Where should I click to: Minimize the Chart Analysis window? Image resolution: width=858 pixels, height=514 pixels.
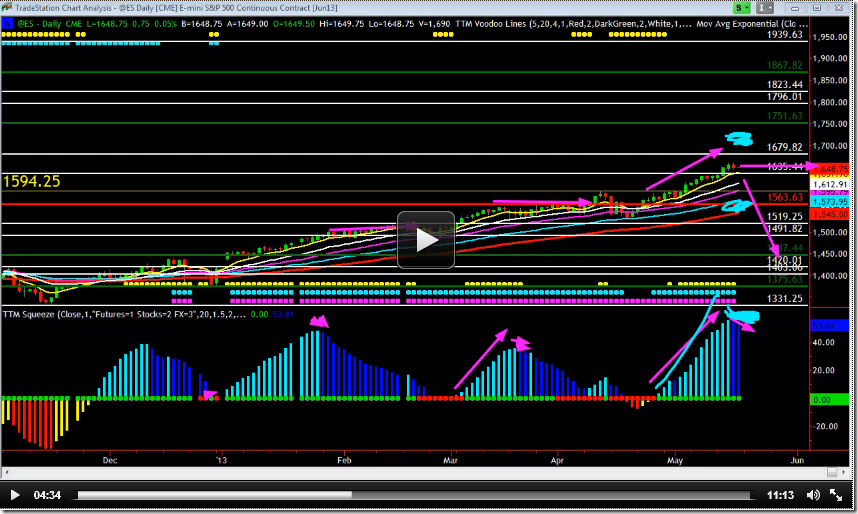click(795, 8)
